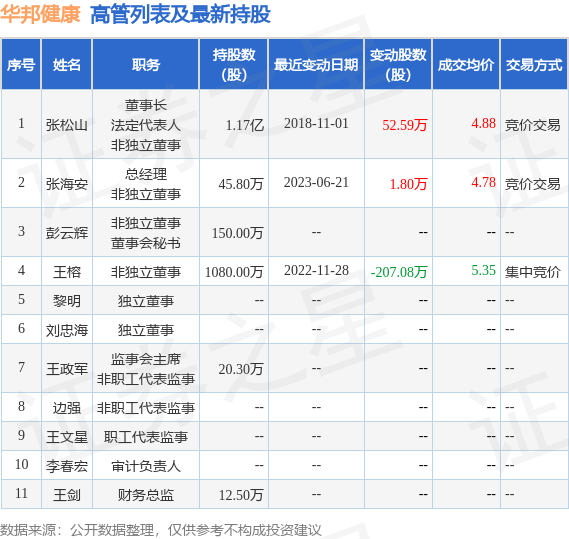Click the 1080.00万 holdings value

point(234,272)
